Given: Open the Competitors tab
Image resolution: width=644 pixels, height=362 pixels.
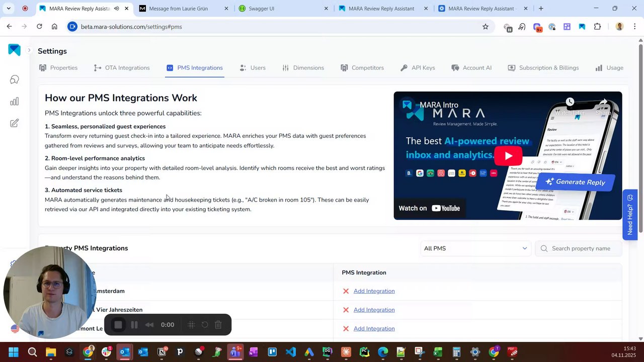Looking at the screenshot, I should 362,68.
